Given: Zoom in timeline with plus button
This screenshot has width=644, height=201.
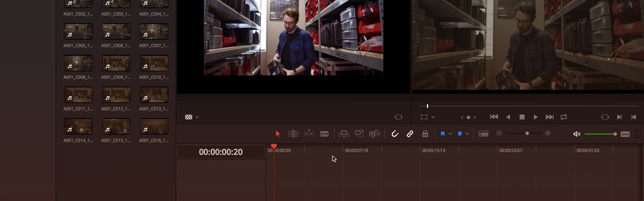Looking at the screenshot, I should 548,133.
